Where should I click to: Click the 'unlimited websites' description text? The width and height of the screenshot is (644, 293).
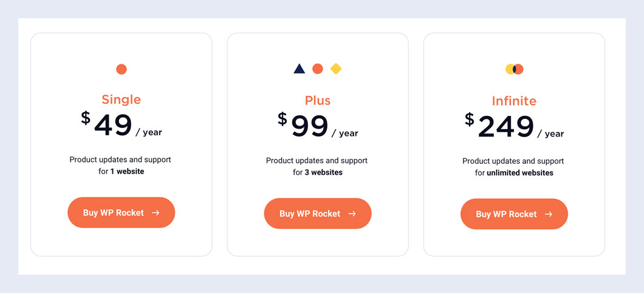point(520,173)
